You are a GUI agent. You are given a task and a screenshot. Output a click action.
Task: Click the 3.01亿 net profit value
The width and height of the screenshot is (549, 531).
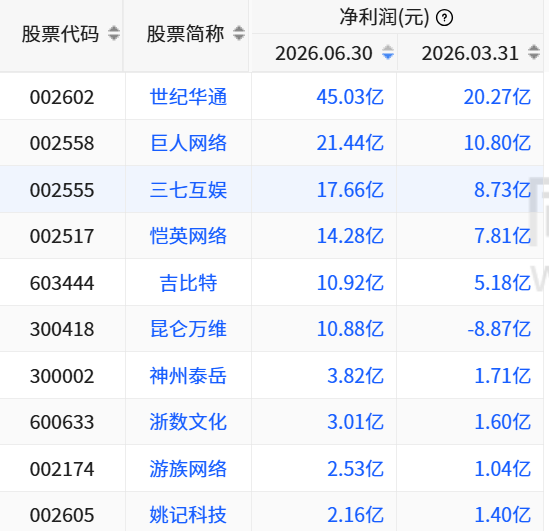tap(355, 422)
